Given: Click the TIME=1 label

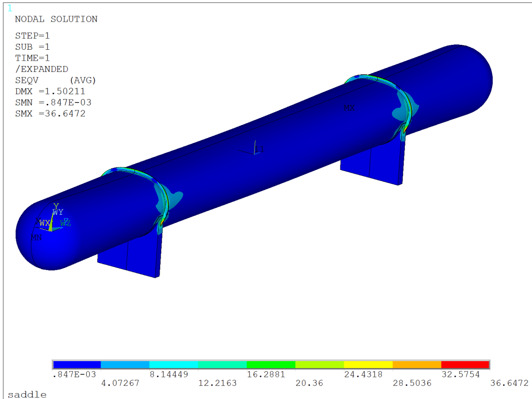Looking at the screenshot, I should click(32, 58).
